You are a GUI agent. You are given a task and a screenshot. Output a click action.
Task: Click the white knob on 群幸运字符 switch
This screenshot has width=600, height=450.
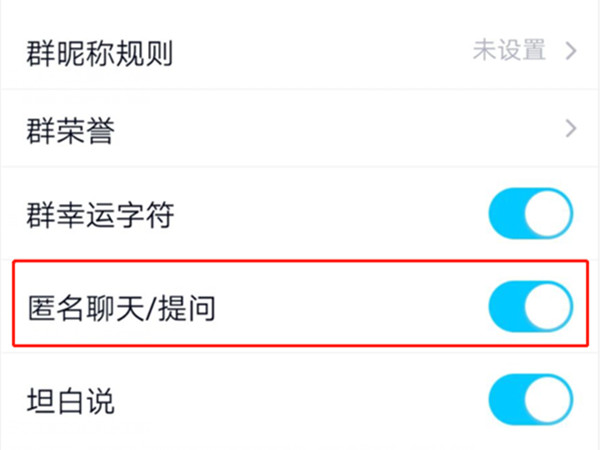549,214
